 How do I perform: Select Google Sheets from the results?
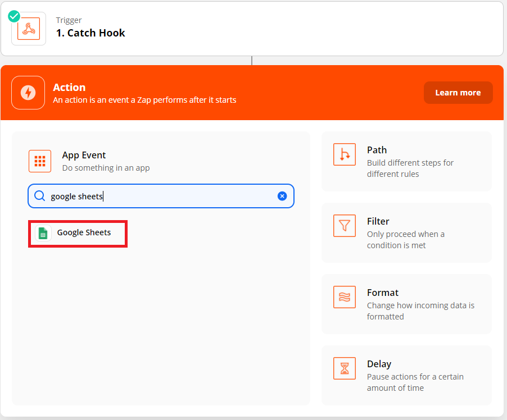coord(78,233)
